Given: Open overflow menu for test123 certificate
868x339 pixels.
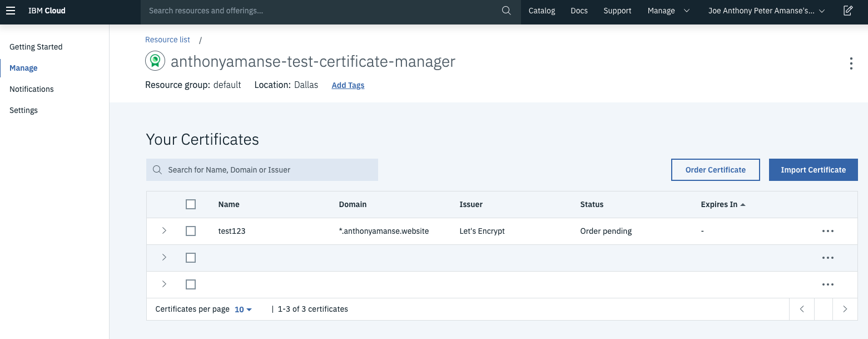Looking at the screenshot, I should click(x=827, y=231).
